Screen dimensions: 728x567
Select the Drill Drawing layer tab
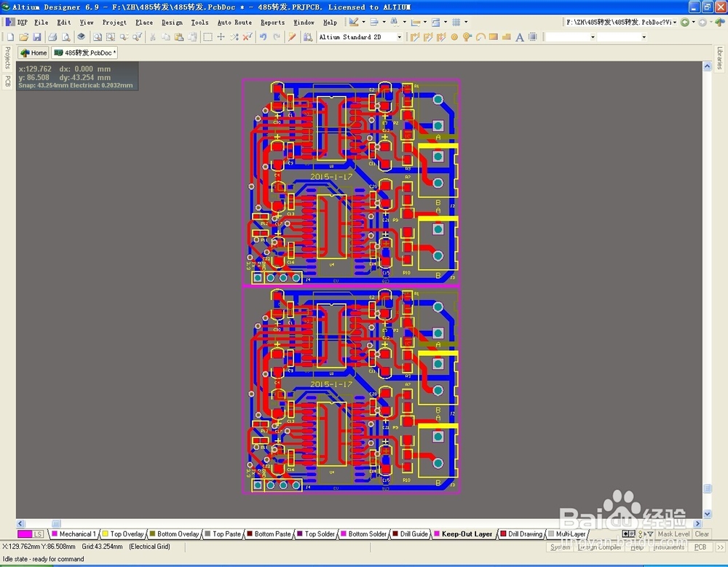tap(521, 534)
